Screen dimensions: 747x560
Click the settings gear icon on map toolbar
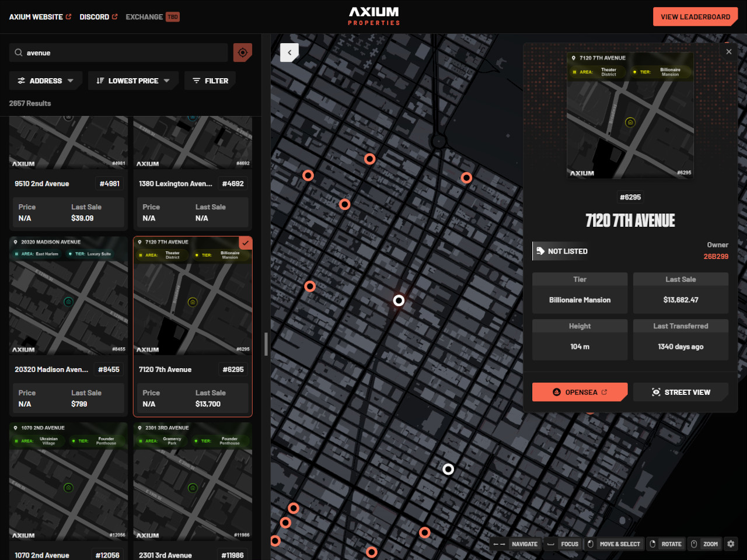click(x=731, y=544)
